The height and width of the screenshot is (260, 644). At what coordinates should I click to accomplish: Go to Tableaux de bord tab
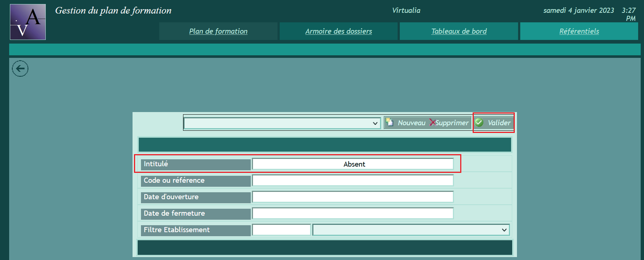click(459, 31)
